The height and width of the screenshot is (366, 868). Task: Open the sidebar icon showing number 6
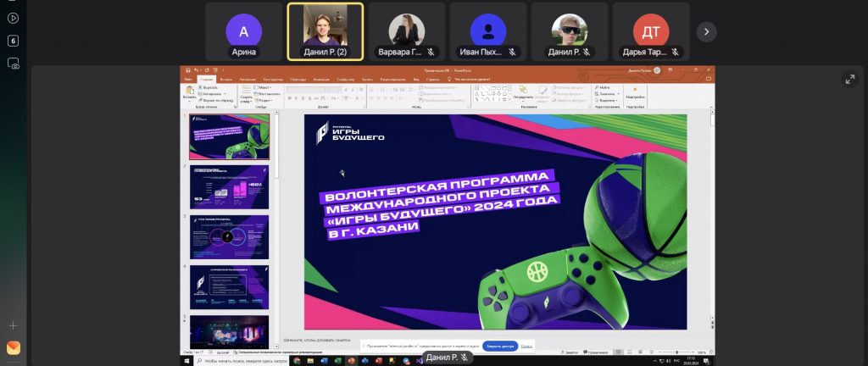13,41
